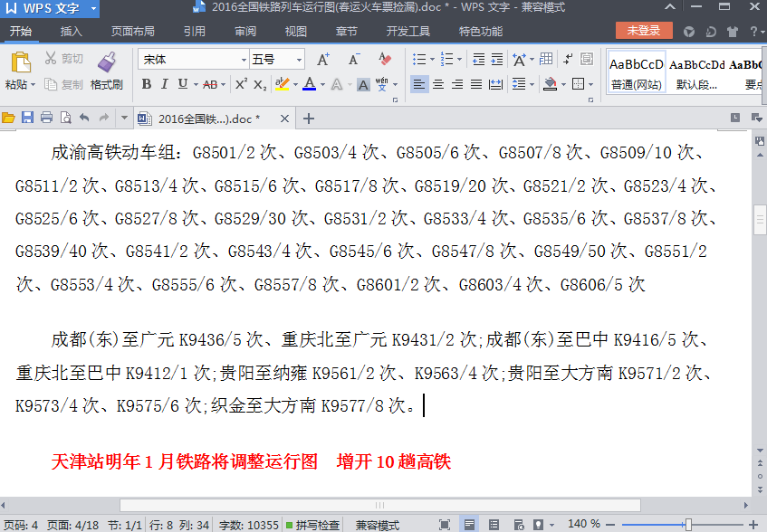Toggle italic formatting
767x532 pixels.
click(x=164, y=84)
